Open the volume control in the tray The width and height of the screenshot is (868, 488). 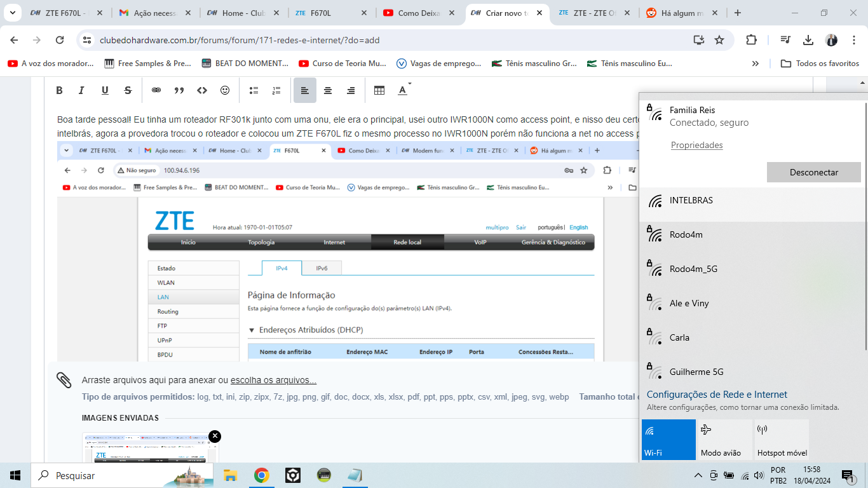coord(758,475)
